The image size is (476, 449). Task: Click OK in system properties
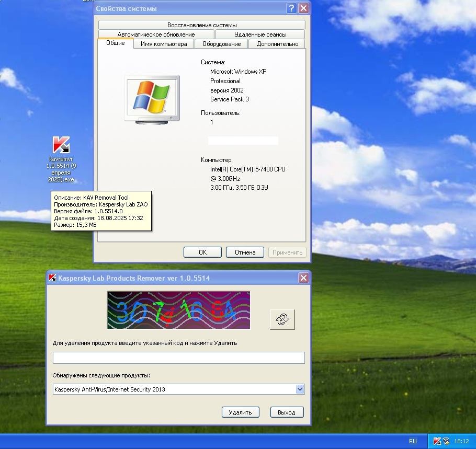coord(202,252)
